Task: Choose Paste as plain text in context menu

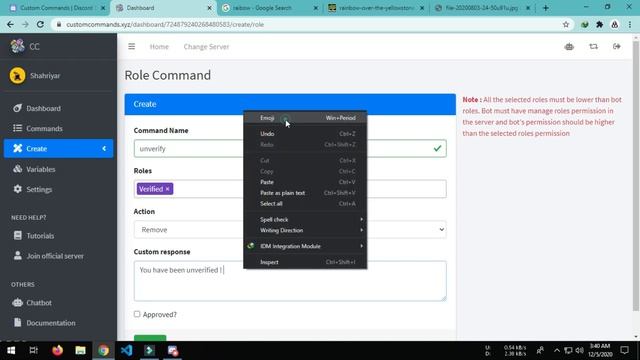Action: (x=305, y=193)
